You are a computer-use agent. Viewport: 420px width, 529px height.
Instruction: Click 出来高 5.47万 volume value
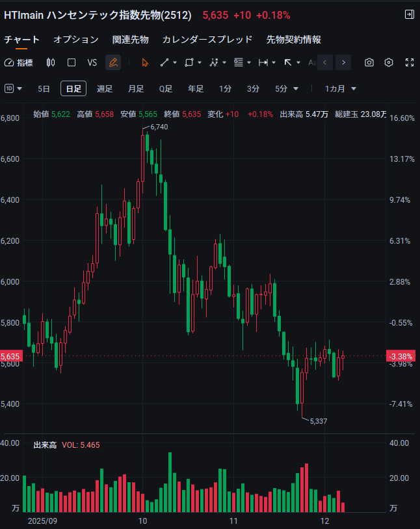304,114
